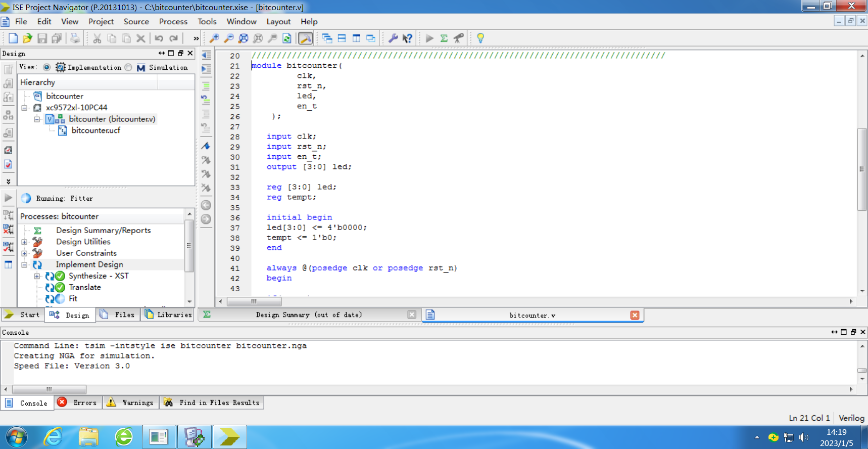Image resolution: width=868 pixels, height=449 pixels.
Task: Open the Project menu
Action: tap(101, 22)
